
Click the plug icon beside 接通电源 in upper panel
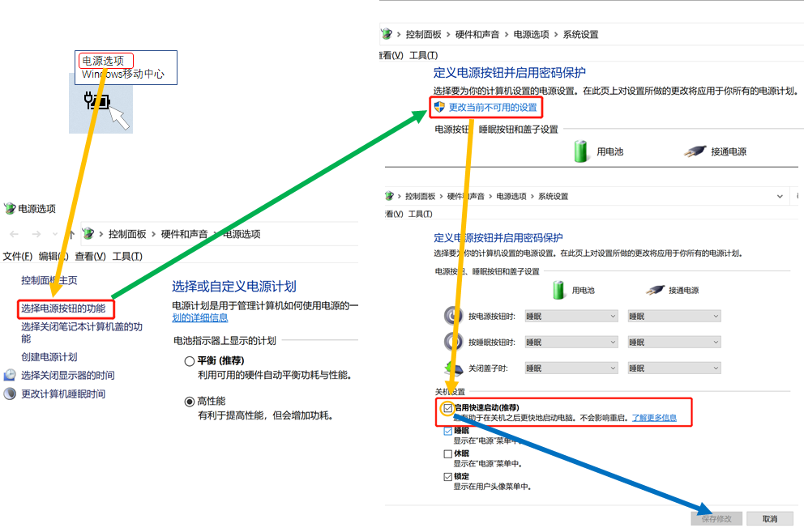[x=695, y=151]
